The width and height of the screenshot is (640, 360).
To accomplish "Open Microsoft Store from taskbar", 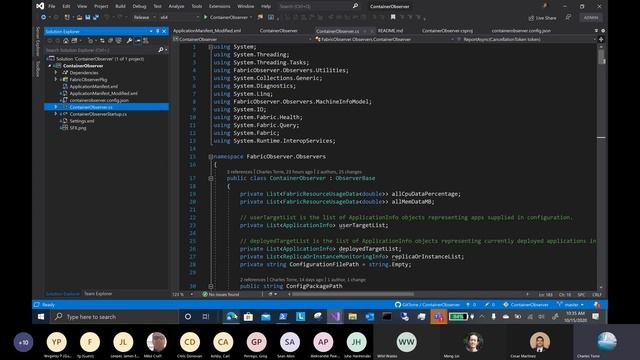I will tap(248, 317).
